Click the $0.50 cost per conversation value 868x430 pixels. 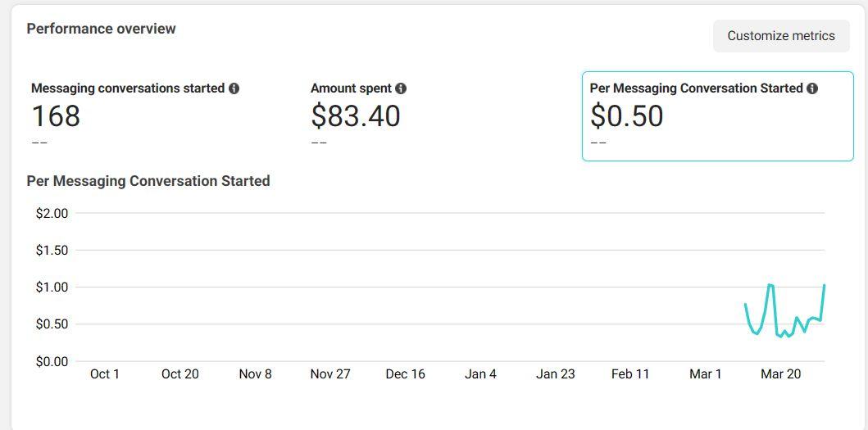[626, 116]
